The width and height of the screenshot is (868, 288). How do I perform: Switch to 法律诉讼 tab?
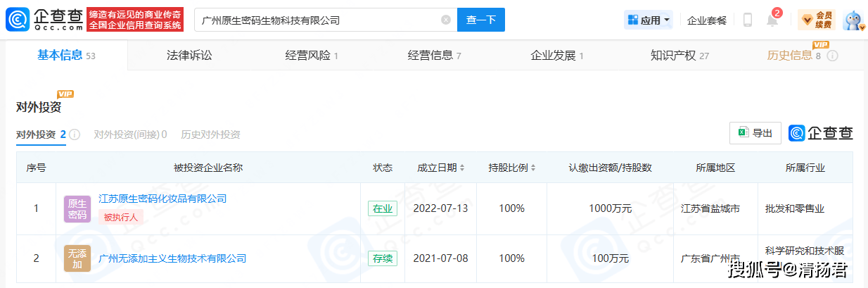[x=189, y=55]
